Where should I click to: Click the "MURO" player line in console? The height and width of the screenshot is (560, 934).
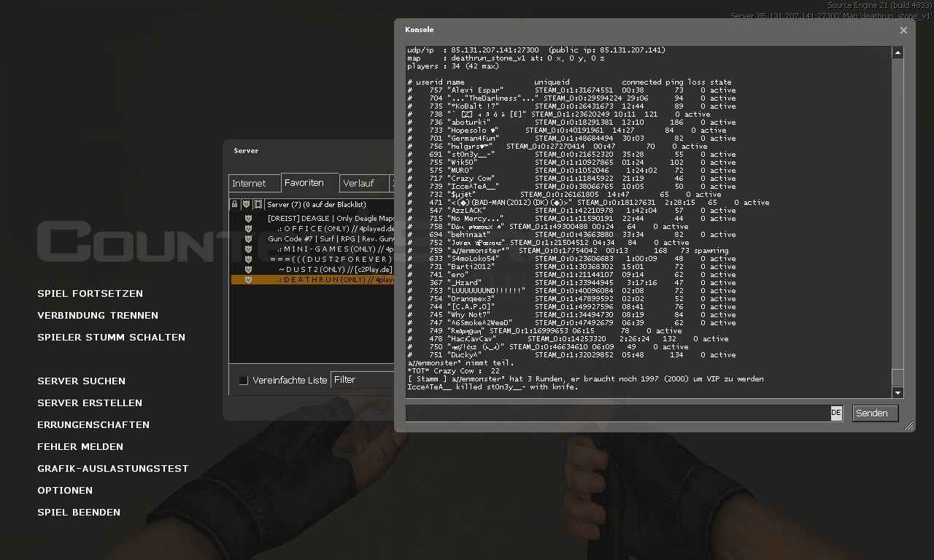pos(571,171)
